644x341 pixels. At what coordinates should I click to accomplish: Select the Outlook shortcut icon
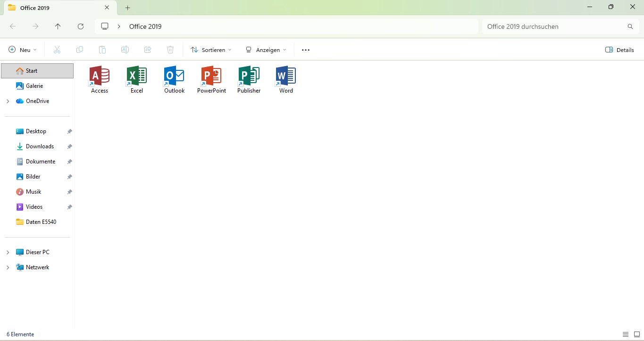pyautogui.click(x=174, y=76)
